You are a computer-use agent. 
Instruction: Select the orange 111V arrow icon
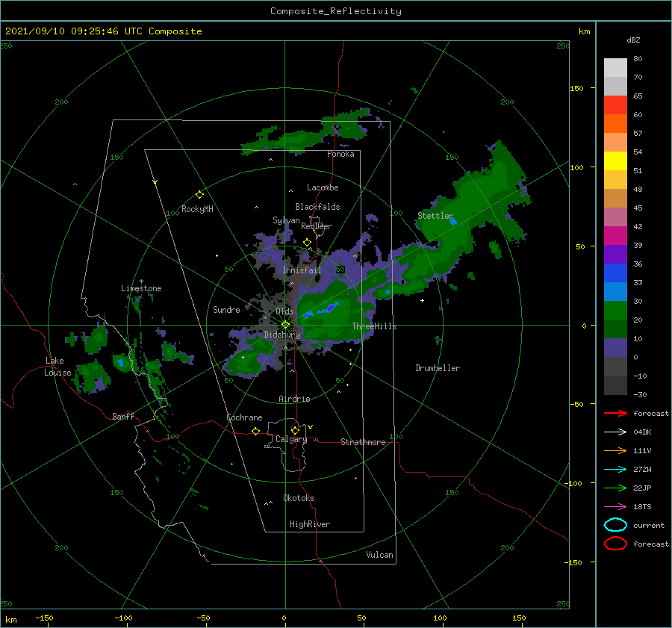615,450
